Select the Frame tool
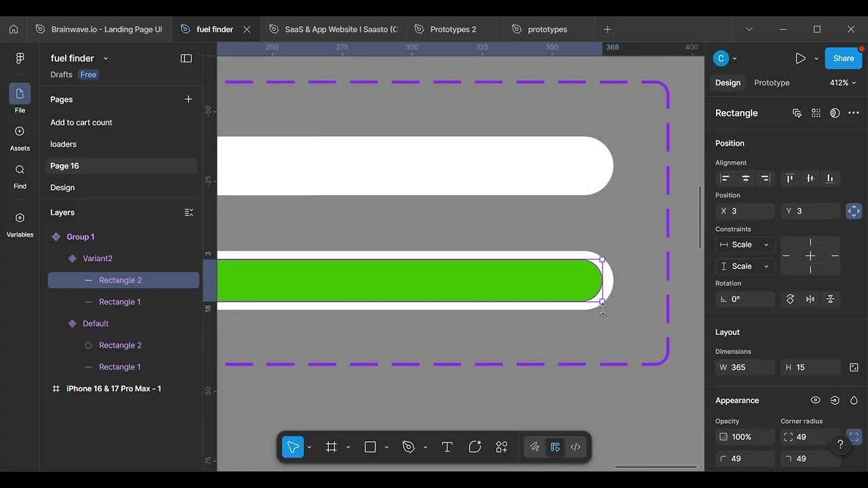Screen dimensions: 868x488 (x=332, y=447)
